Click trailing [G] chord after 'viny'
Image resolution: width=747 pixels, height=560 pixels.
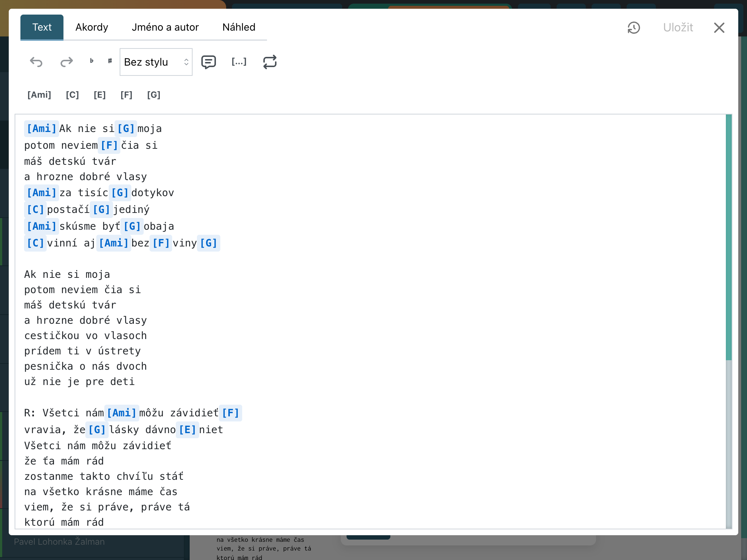(x=209, y=243)
